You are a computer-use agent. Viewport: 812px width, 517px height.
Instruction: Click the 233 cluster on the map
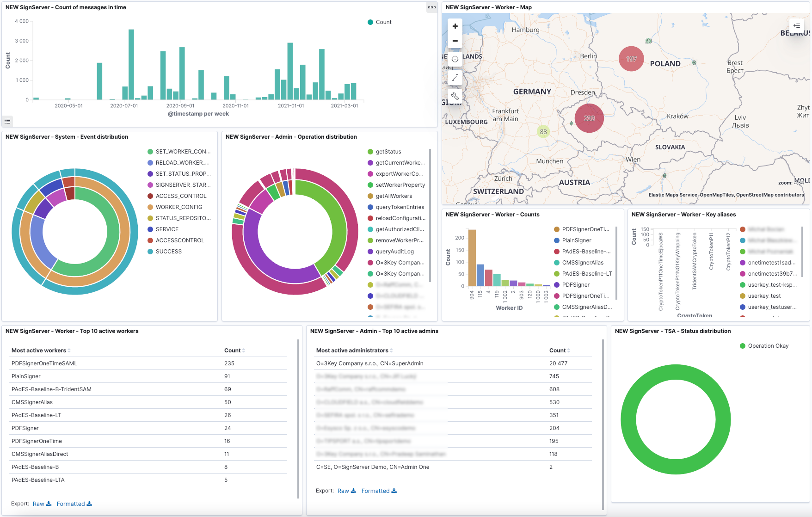point(589,118)
